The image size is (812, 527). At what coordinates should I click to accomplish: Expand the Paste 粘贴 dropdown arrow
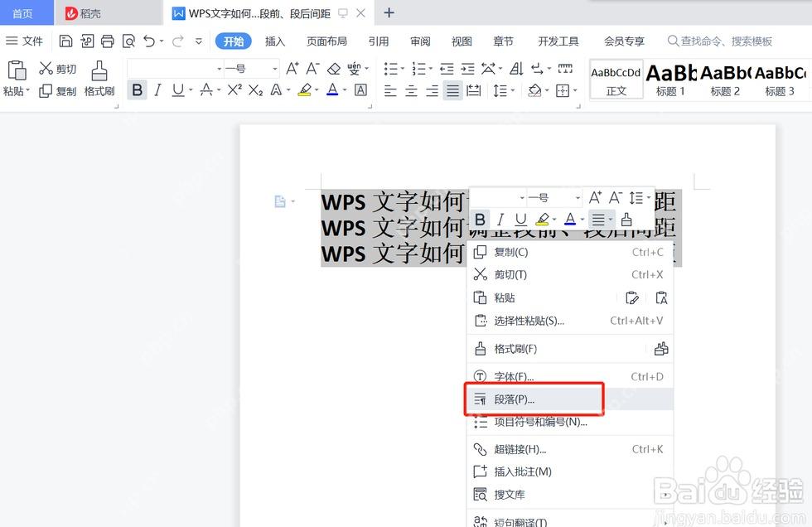pos(27,90)
